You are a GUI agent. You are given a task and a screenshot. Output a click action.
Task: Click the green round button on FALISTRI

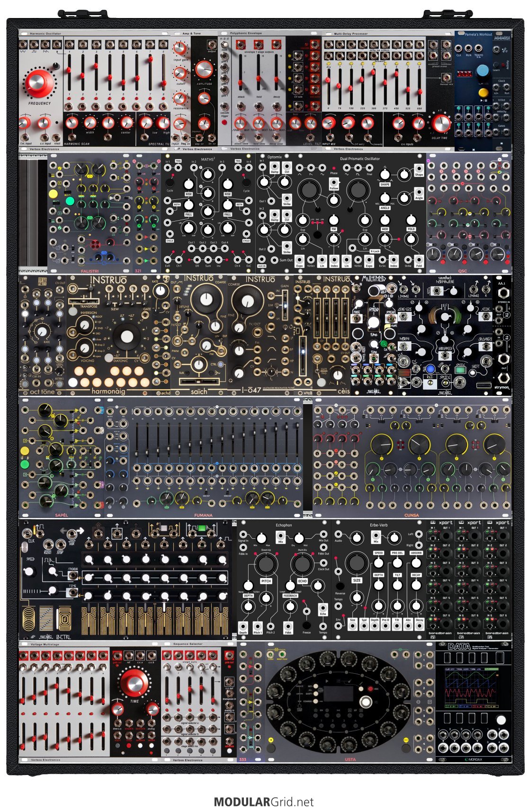[70, 201]
